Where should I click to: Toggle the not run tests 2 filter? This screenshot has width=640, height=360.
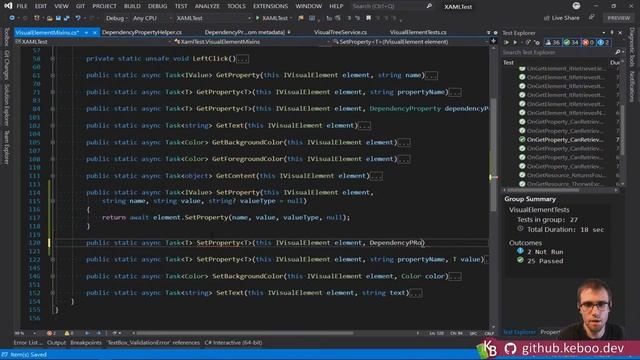(x=604, y=42)
